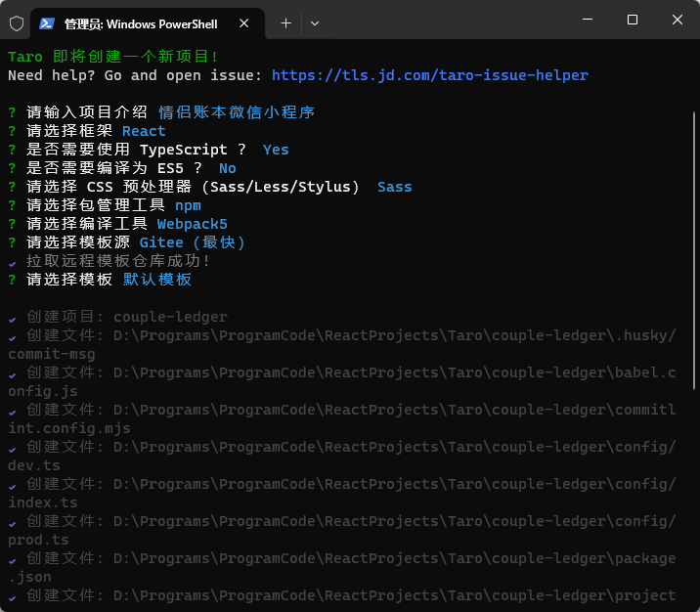Image resolution: width=700 pixels, height=612 pixels.
Task: Click the PowerShell icon on the tab
Action: coord(47,23)
